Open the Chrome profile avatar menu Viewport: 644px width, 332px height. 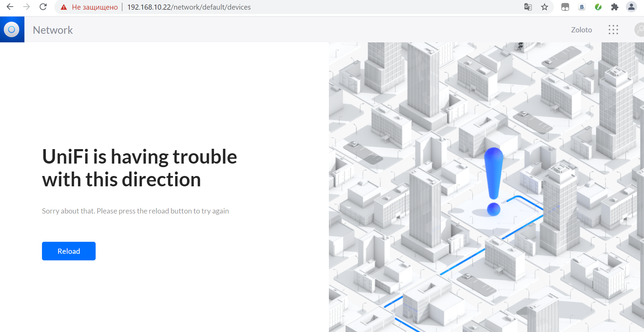[x=631, y=7]
